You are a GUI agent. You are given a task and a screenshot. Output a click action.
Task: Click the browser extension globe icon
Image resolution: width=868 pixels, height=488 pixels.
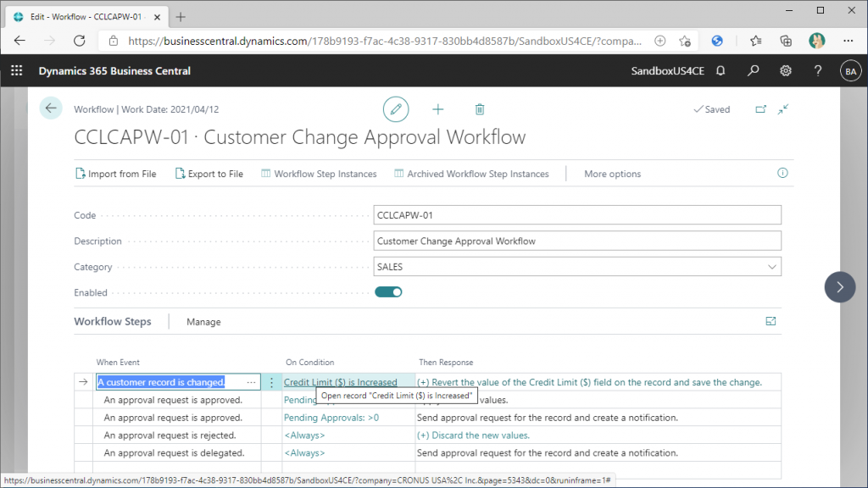coord(717,41)
